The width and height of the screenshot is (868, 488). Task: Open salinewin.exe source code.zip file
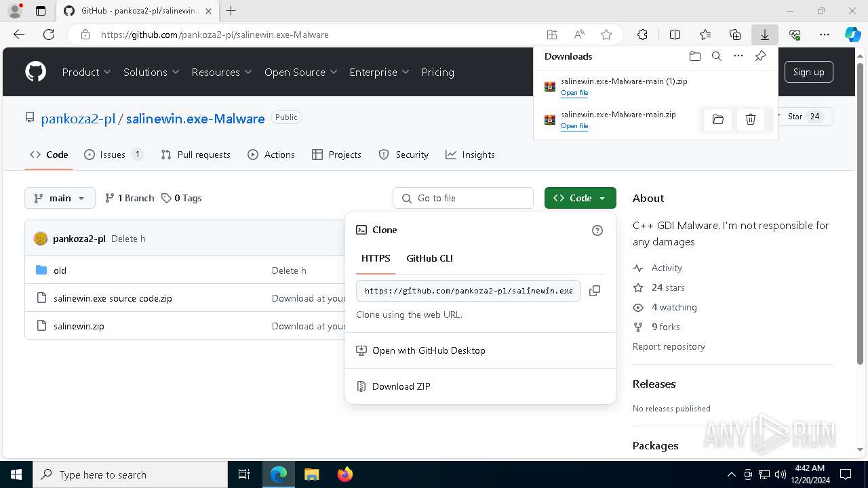click(x=113, y=298)
